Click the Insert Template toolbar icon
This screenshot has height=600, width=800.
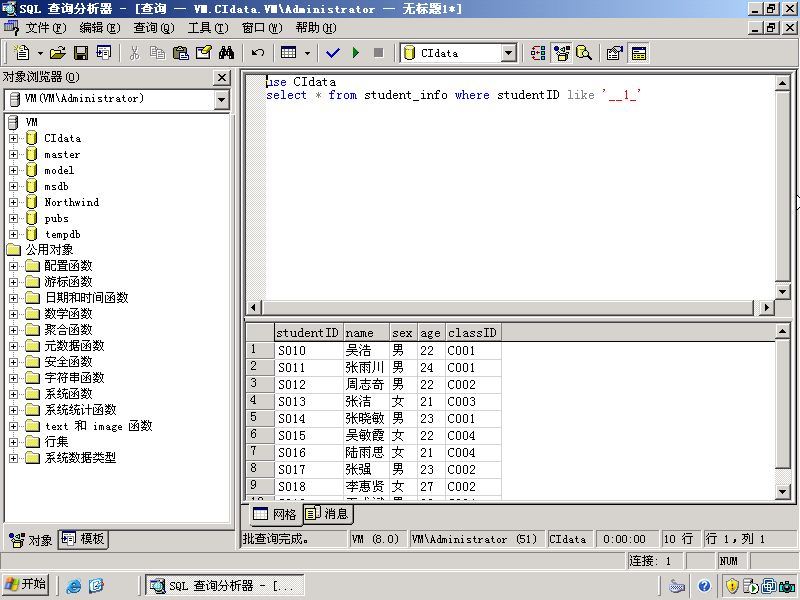104,53
